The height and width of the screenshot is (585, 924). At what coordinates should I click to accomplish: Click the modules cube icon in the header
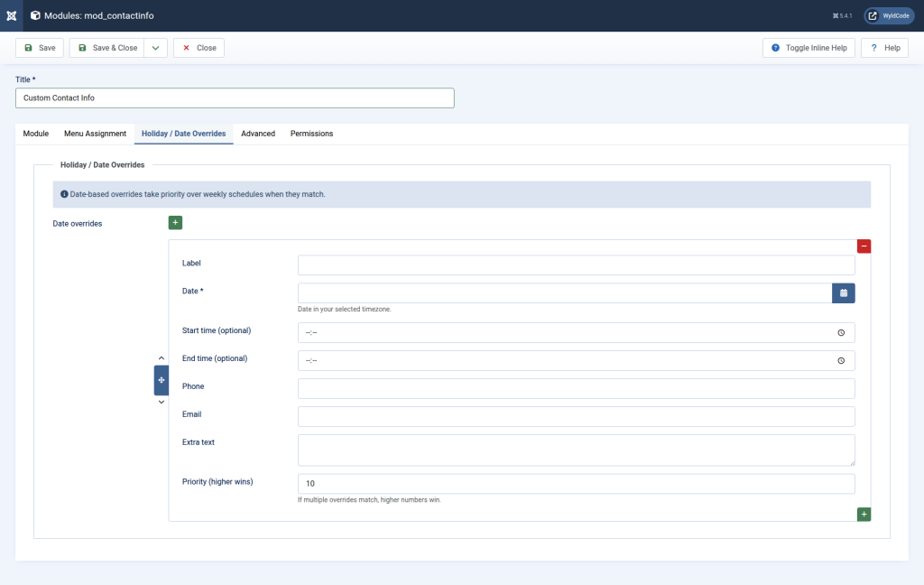click(x=35, y=15)
